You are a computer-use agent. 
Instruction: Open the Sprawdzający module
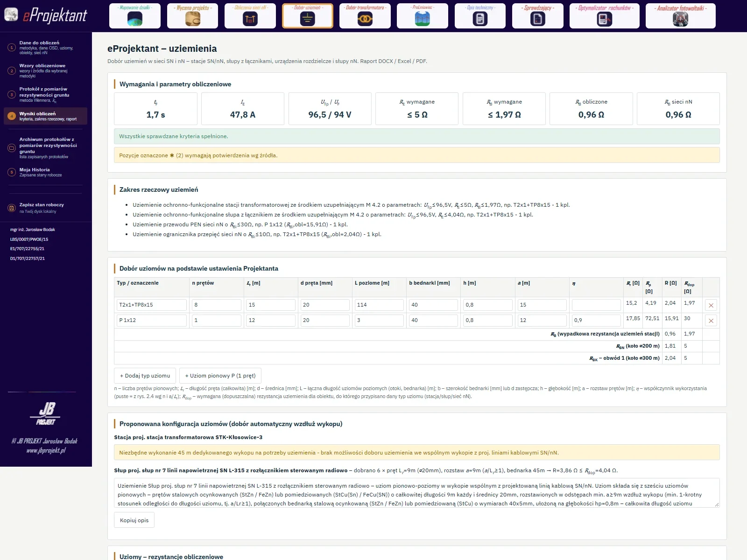pos(538,16)
